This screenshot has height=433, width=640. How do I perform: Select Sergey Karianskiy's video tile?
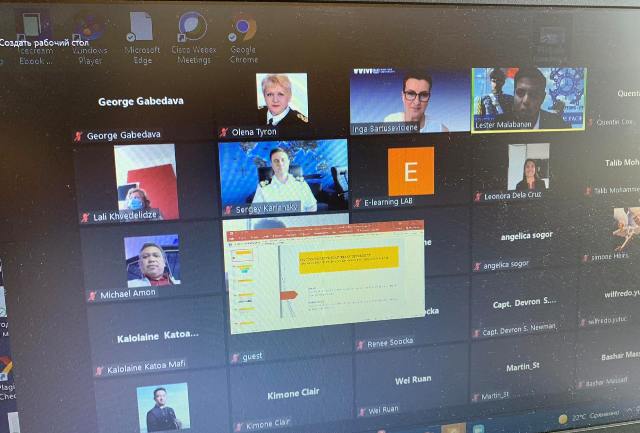tap(283, 176)
